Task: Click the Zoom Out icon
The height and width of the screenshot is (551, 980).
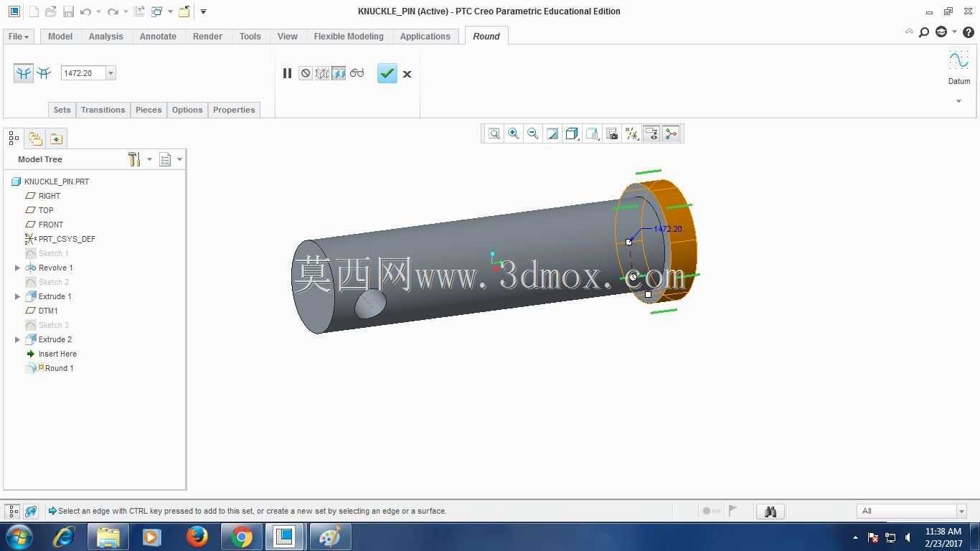Action: point(533,133)
